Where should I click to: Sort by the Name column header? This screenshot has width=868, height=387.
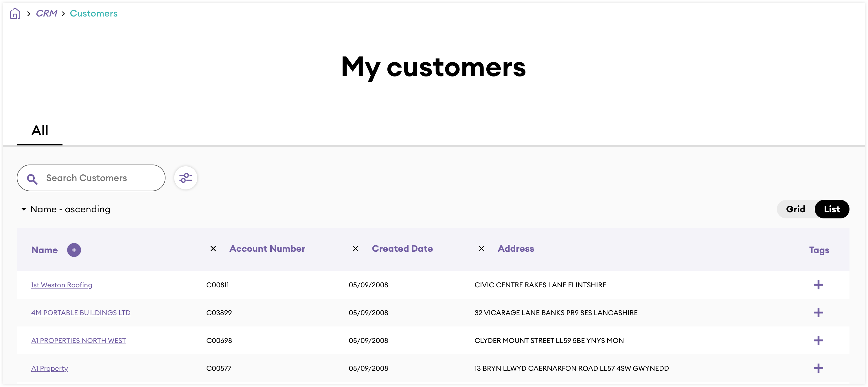click(45, 250)
